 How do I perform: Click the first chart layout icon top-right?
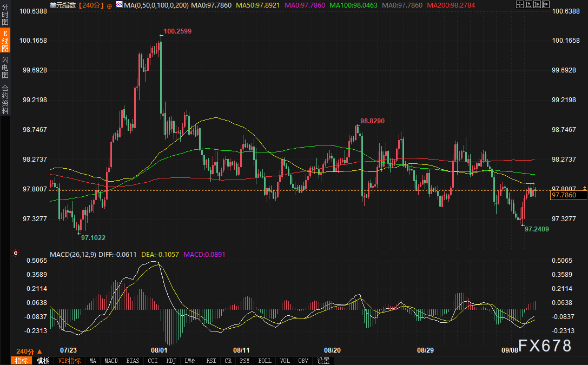coord(520,5)
